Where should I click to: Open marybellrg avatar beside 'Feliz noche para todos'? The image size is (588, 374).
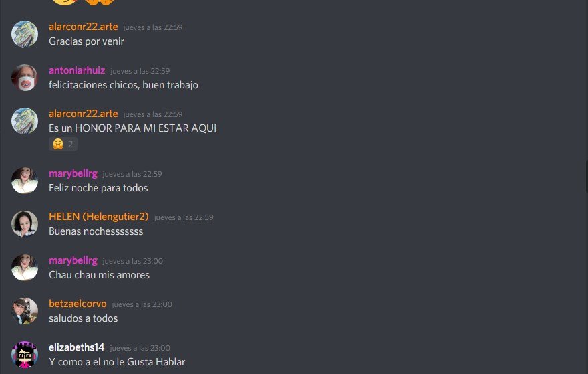25,181
